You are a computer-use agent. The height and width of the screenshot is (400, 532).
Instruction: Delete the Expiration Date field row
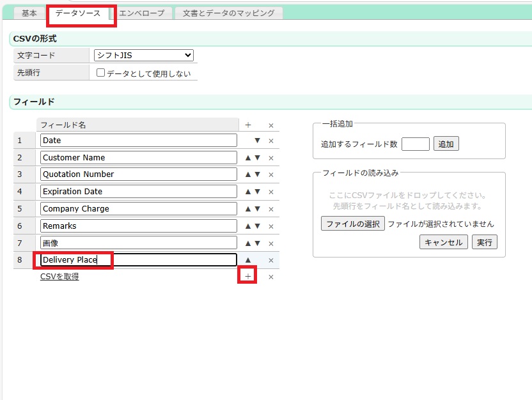[x=270, y=192]
